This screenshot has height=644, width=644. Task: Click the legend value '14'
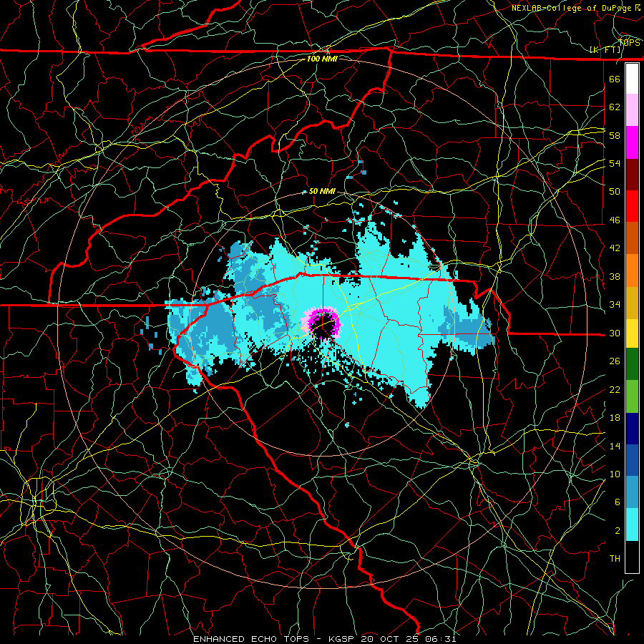coord(615,446)
